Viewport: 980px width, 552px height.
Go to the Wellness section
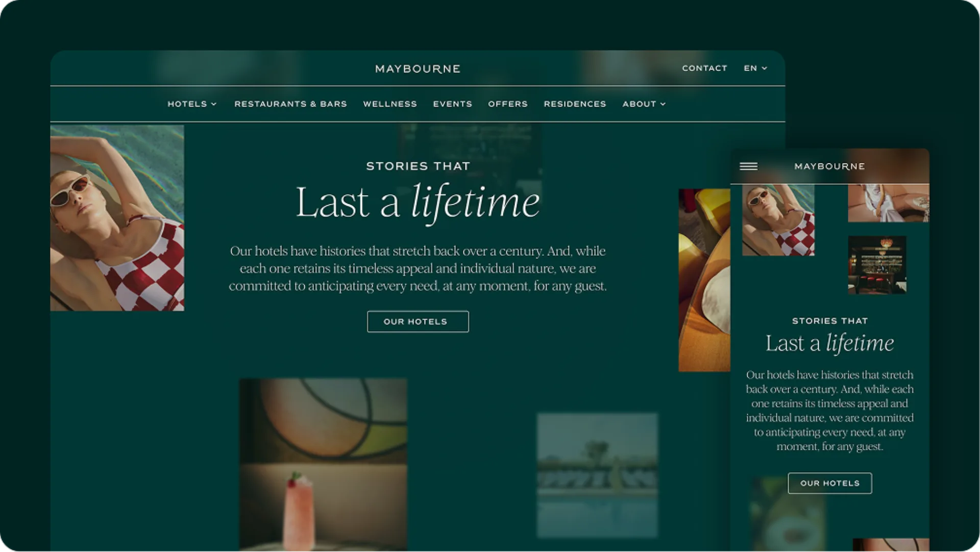390,104
